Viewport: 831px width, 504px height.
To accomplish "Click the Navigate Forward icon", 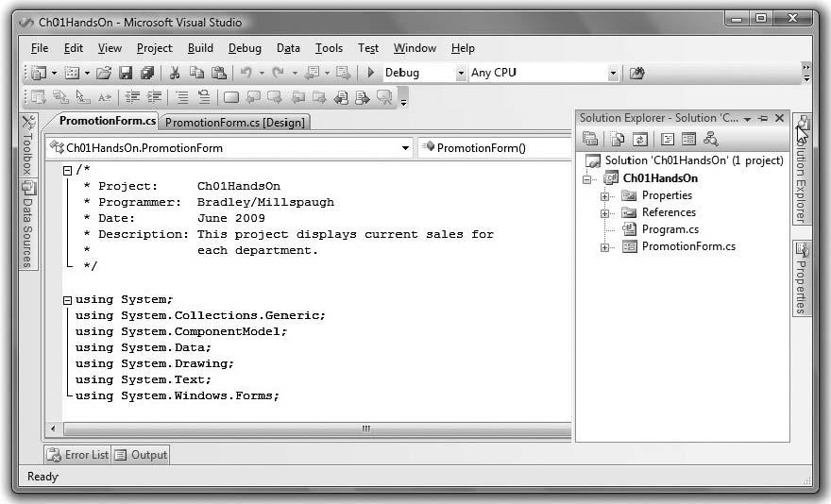I will (x=343, y=73).
